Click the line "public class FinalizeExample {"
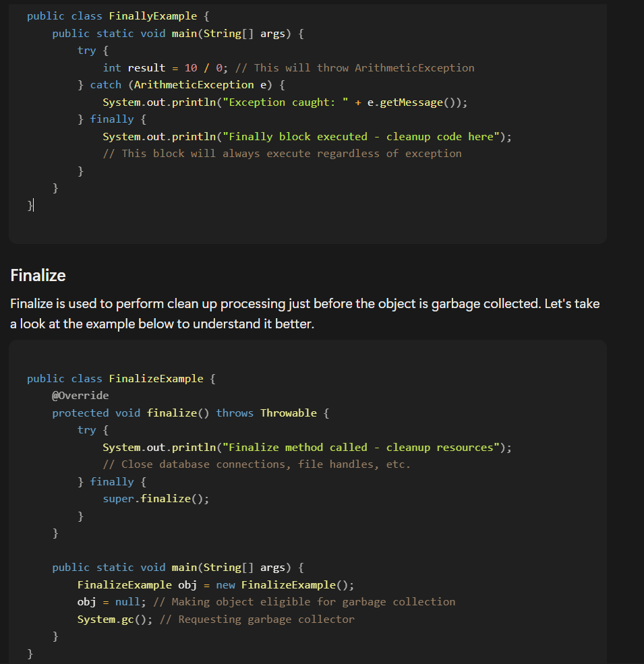Image resolution: width=644 pixels, height=664 pixels. (121, 379)
